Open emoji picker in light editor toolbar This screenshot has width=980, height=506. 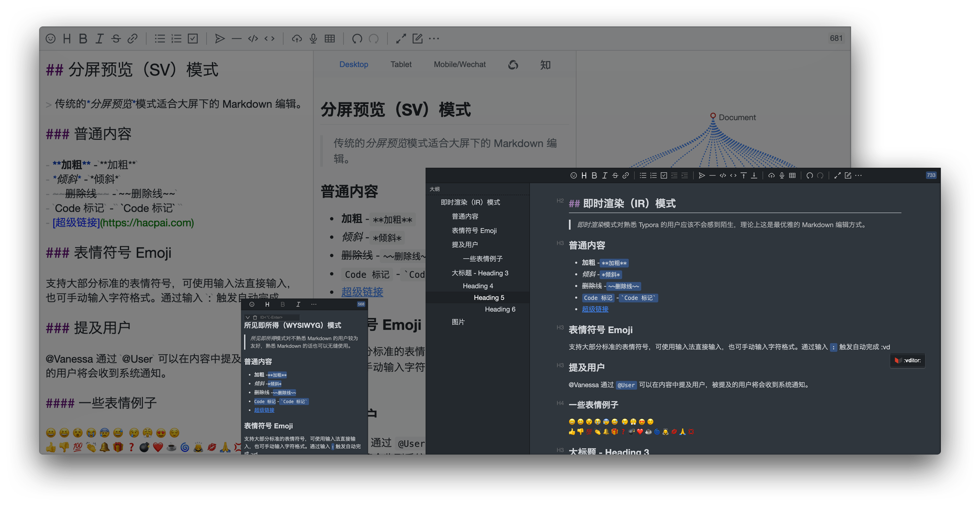click(51, 38)
